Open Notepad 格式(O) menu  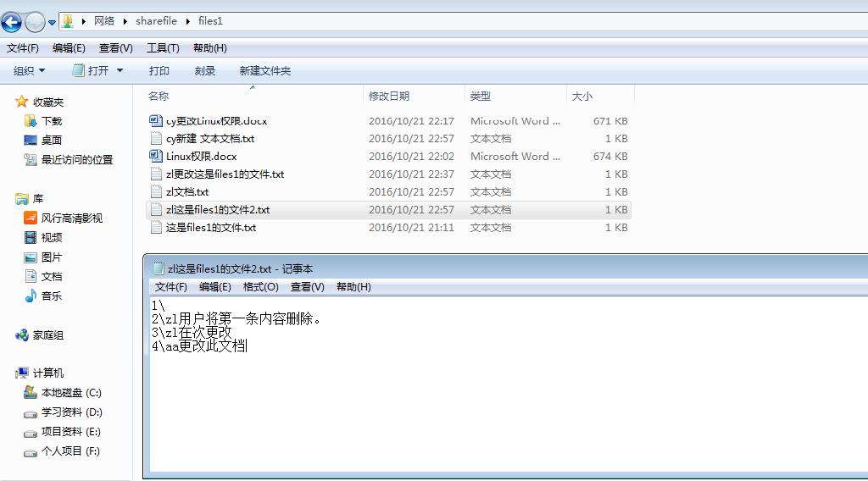[x=261, y=287]
